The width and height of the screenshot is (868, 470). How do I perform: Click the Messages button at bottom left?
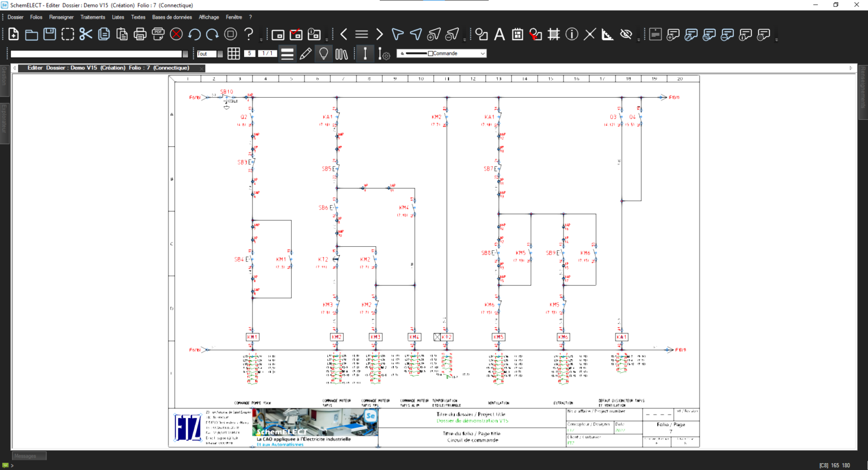tap(29, 456)
